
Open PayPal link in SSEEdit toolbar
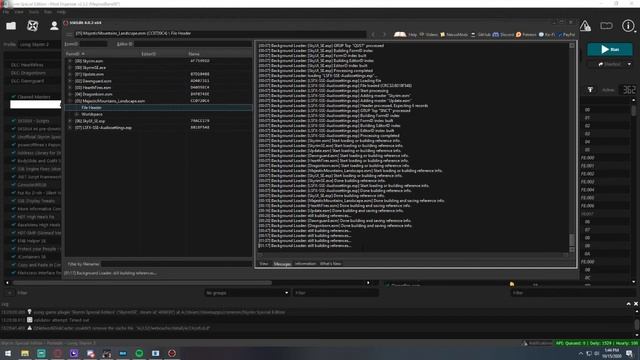(566, 35)
